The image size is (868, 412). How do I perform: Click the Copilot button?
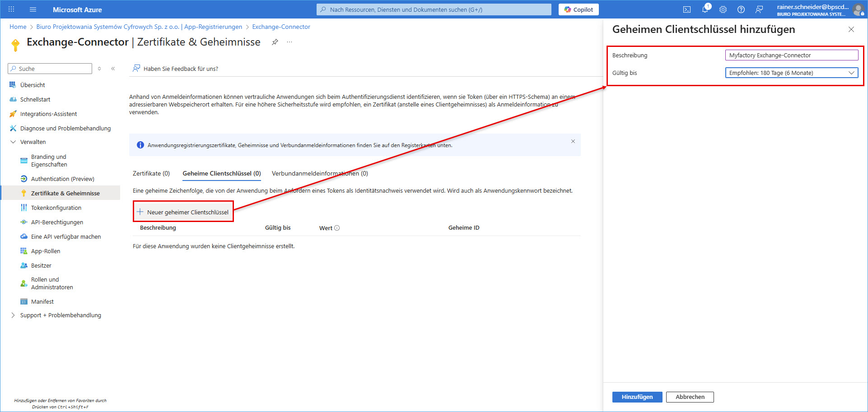579,9
